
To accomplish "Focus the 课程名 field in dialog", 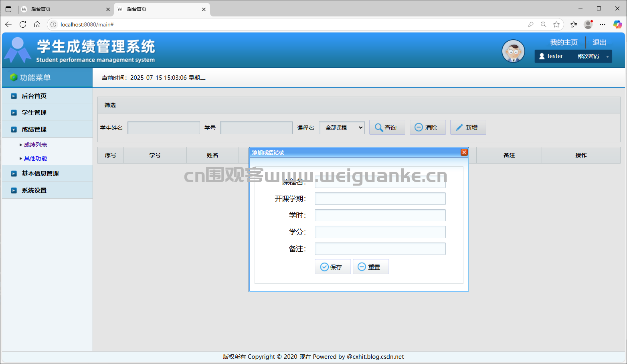I will pyautogui.click(x=380, y=182).
